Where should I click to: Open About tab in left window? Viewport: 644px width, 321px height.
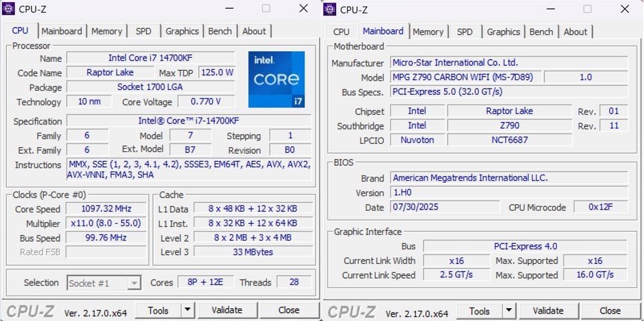pyautogui.click(x=254, y=32)
